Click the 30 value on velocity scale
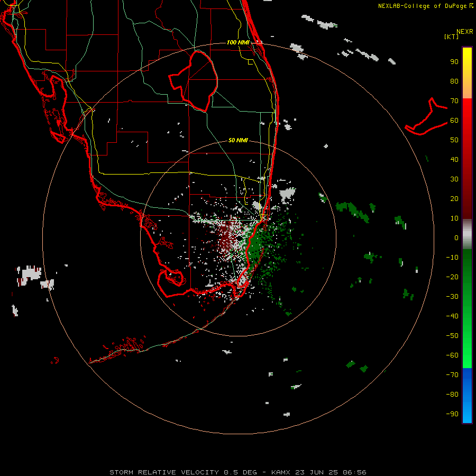Viewport: 476px width, 476px height. (x=454, y=179)
